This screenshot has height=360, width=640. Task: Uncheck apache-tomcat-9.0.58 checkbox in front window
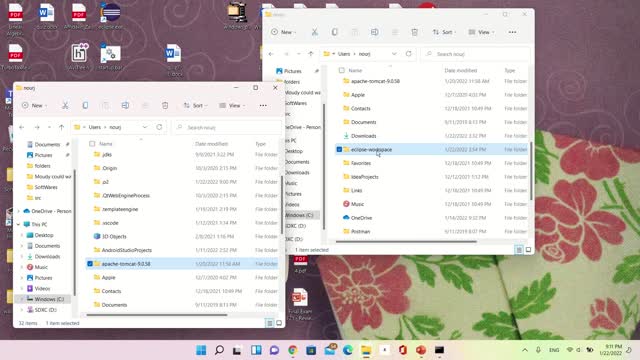(90, 264)
